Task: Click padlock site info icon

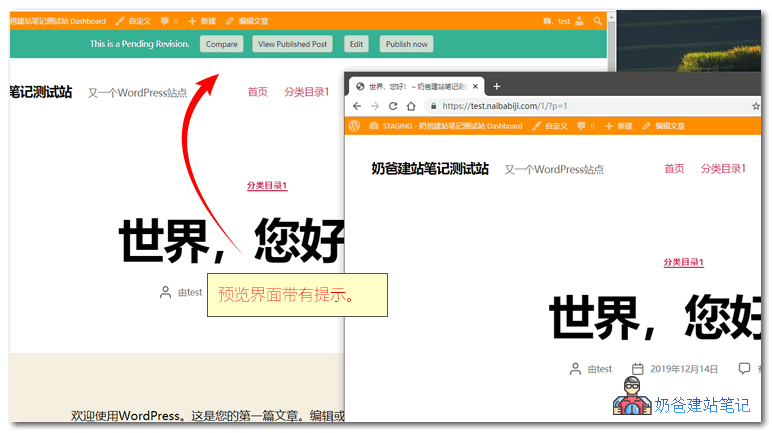Action: coord(433,106)
